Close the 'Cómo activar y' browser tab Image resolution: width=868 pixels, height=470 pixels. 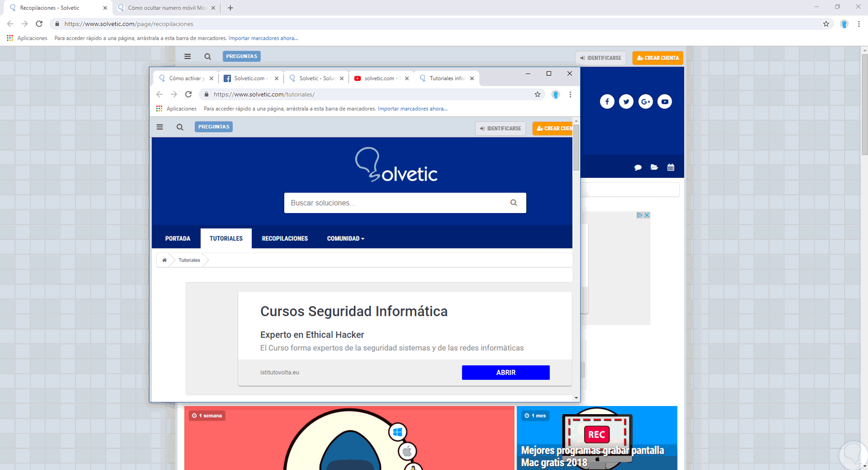(x=212, y=79)
